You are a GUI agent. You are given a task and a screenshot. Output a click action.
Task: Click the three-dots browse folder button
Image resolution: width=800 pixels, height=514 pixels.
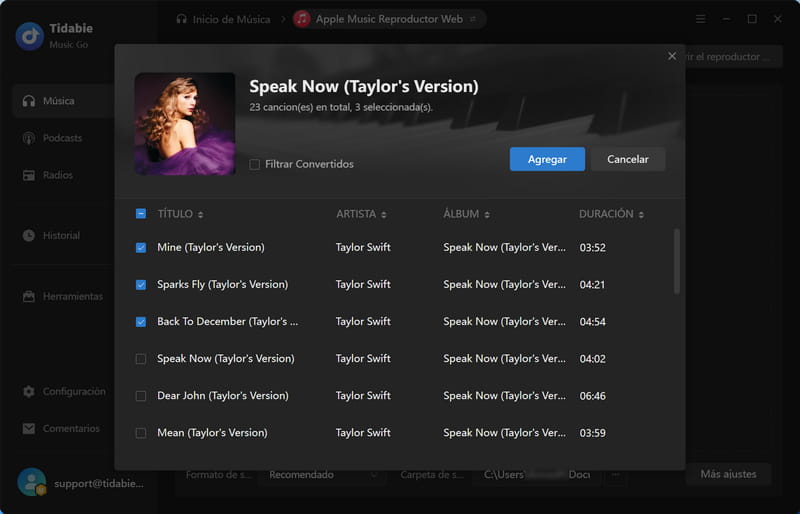(615, 475)
